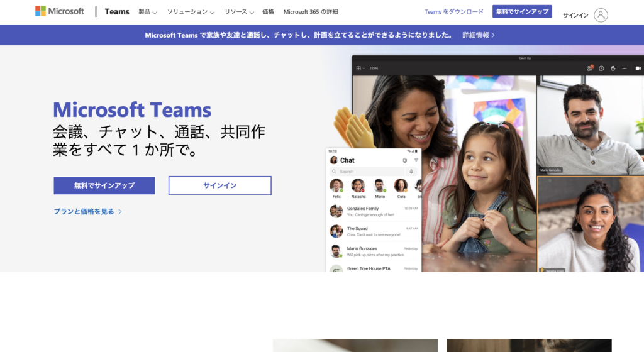This screenshot has height=352, width=644.
Task: Click participants icon in meeting toolbar
Action: [x=590, y=68]
